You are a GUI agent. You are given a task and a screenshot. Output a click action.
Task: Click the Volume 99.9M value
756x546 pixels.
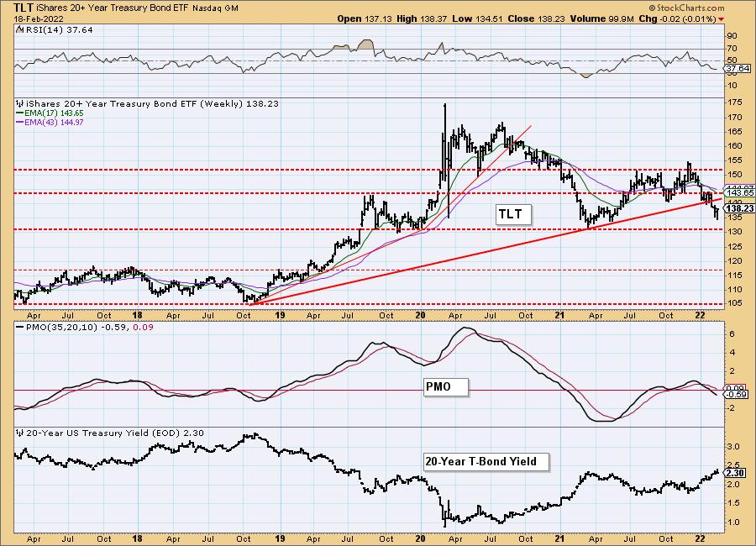point(601,18)
